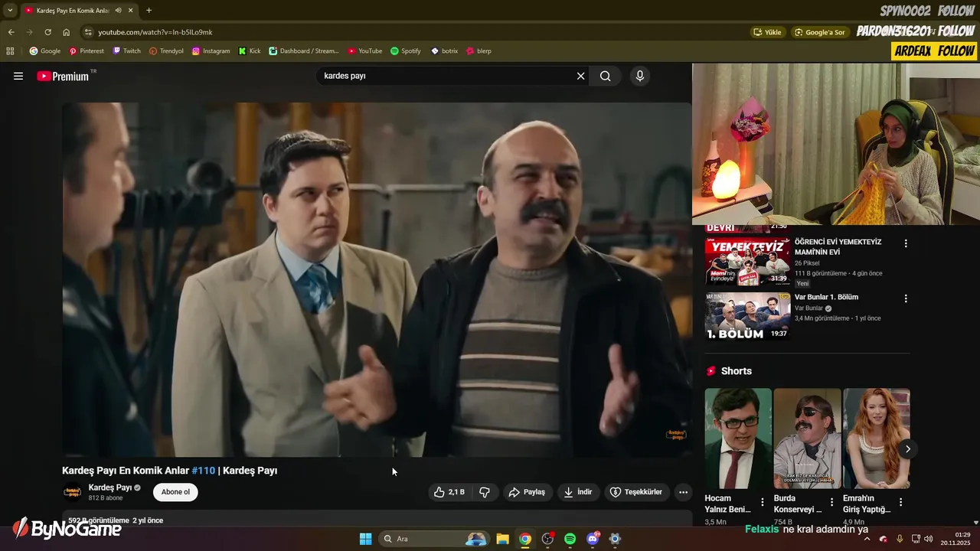
Task: Install the app via Yükle button
Action: point(768,32)
